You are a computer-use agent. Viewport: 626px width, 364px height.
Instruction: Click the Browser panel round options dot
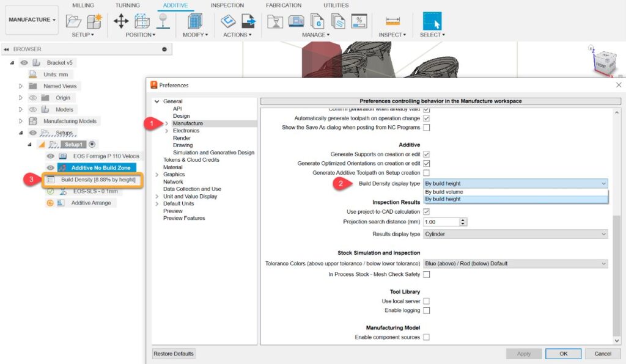[164, 49]
